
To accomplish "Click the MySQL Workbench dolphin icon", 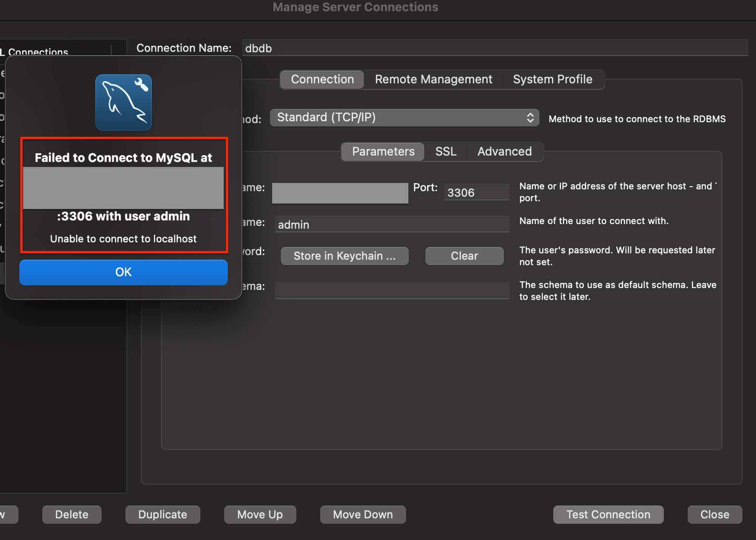I will click(x=124, y=102).
